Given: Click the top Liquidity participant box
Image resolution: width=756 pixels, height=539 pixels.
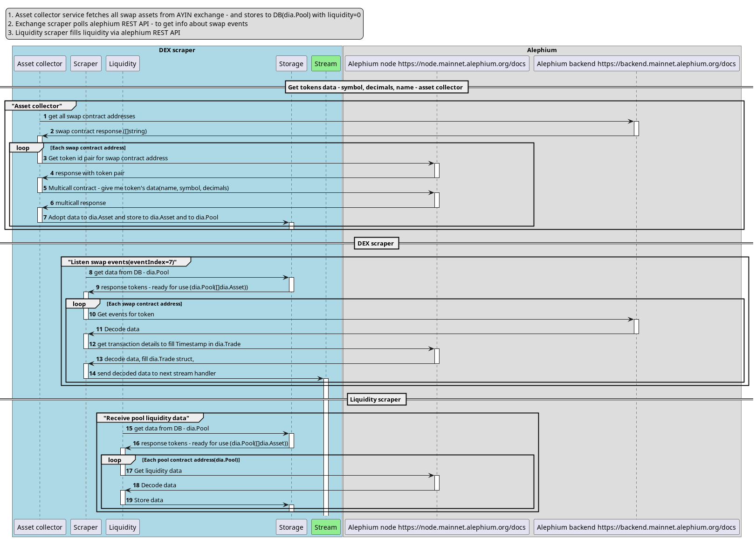Looking at the screenshot, I should pyautogui.click(x=123, y=64).
